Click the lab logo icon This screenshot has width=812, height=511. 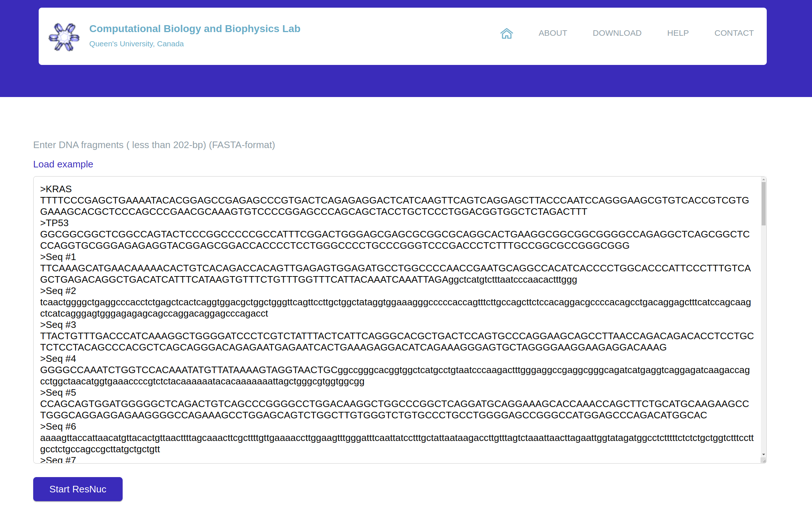[x=64, y=37]
